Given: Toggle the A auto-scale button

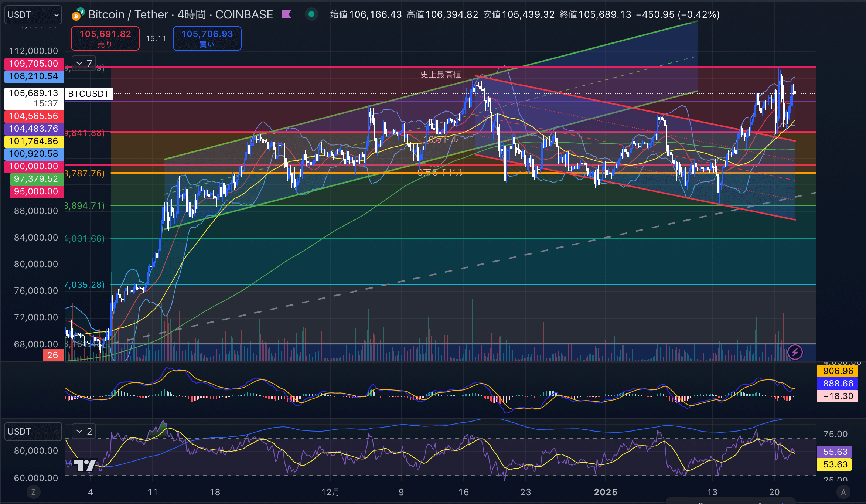Looking at the screenshot, I should point(843,492).
